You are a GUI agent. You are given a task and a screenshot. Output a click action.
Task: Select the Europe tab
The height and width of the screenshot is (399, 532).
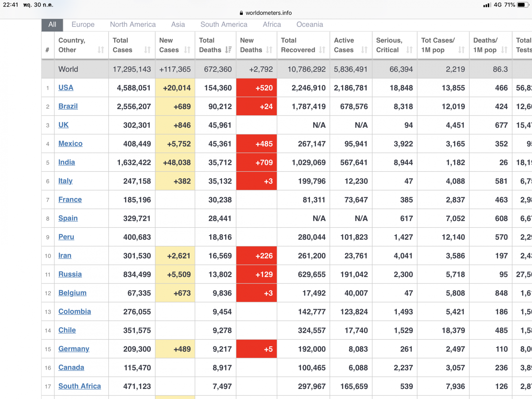coord(83,25)
